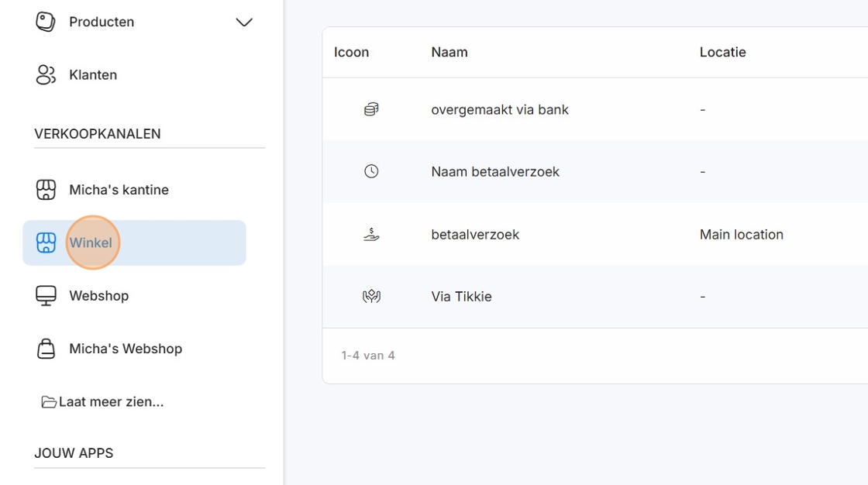Open Micha's kantine sales channel

tap(119, 190)
